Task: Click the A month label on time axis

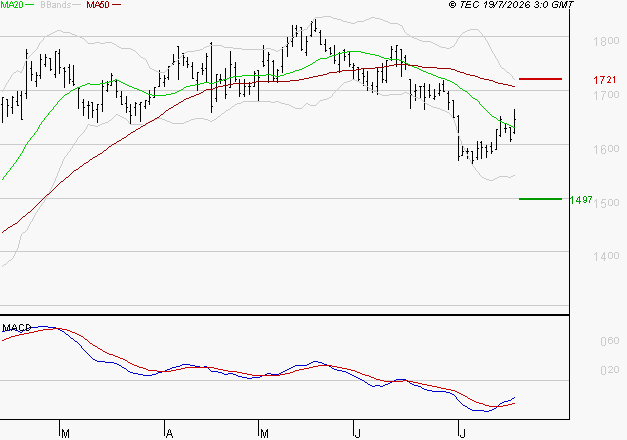Action: (170, 434)
